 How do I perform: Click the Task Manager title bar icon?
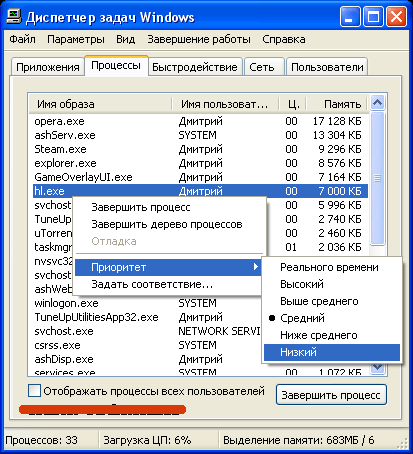(14, 16)
